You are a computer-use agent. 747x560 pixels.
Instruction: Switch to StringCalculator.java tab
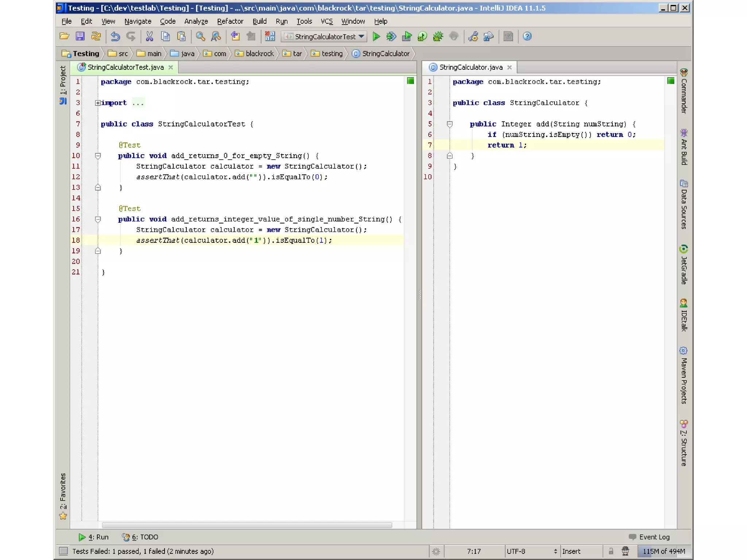coord(471,67)
